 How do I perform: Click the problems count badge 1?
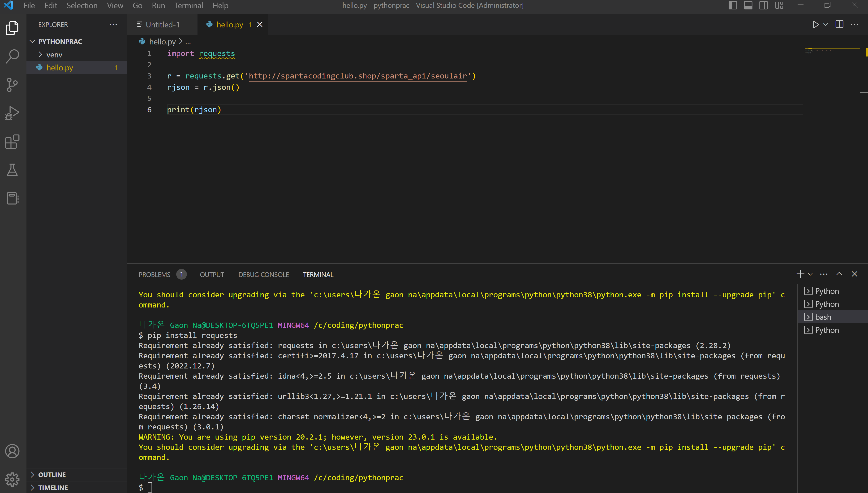(181, 274)
